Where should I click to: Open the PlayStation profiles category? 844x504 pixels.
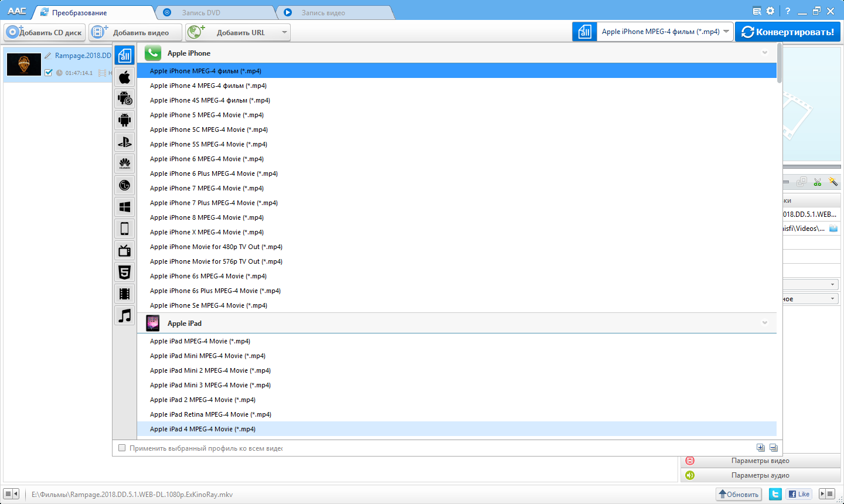click(x=124, y=142)
